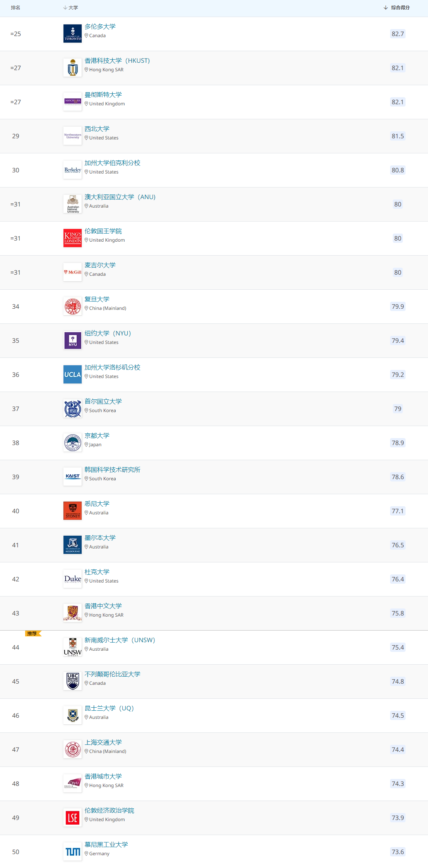Screen dimensions: 428x868
Task: Sort by 大学 column header
Action: (71, 8)
